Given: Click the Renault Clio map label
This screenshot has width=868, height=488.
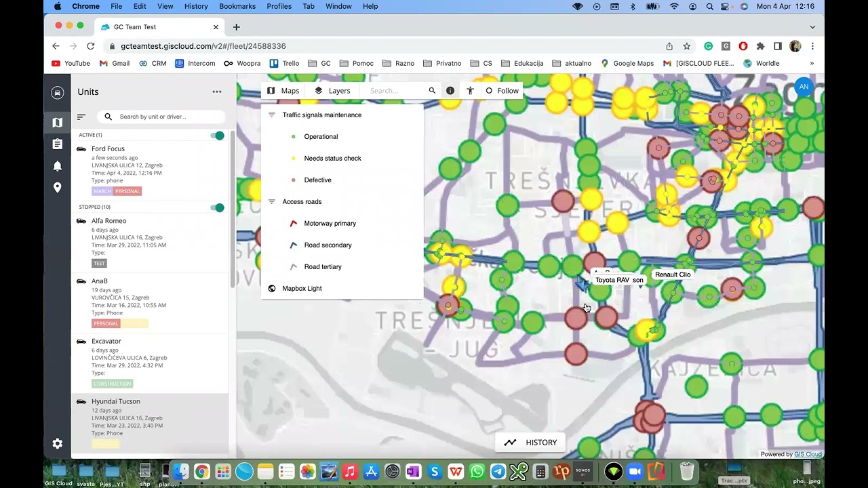Looking at the screenshot, I should [x=673, y=274].
